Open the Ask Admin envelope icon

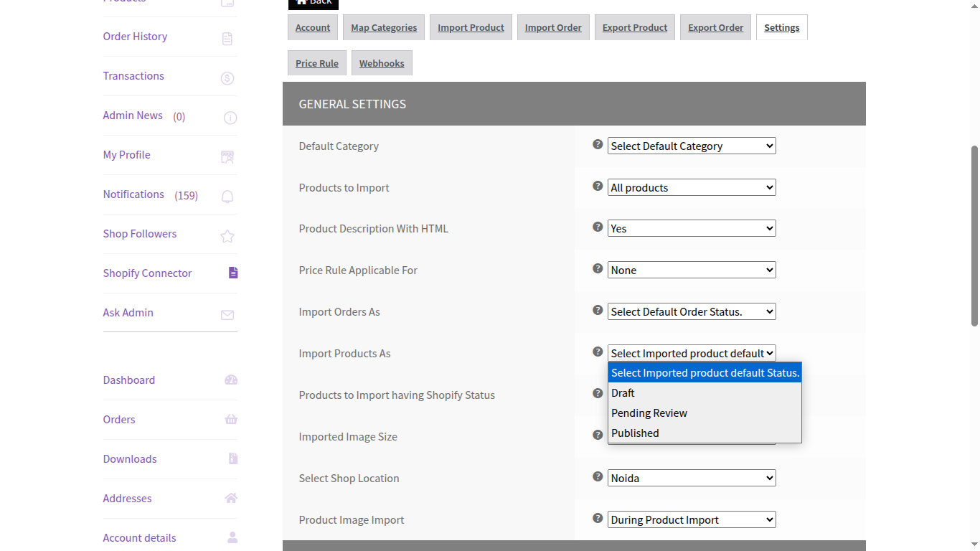coord(227,314)
